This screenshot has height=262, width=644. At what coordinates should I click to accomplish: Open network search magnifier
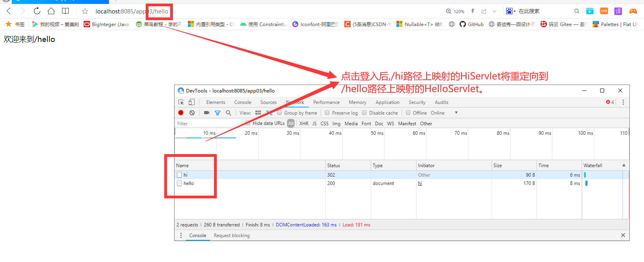tap(228, 113)
